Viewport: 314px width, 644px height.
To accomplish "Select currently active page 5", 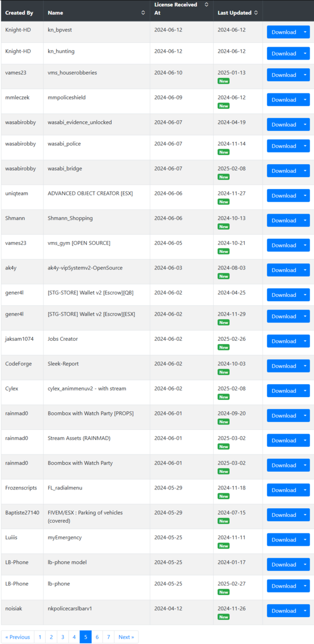I will point(86,637).
